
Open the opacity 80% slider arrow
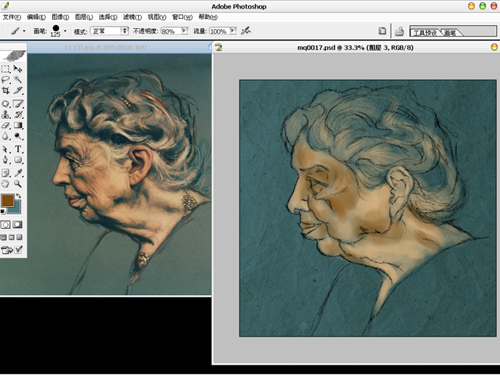[184, 31]
